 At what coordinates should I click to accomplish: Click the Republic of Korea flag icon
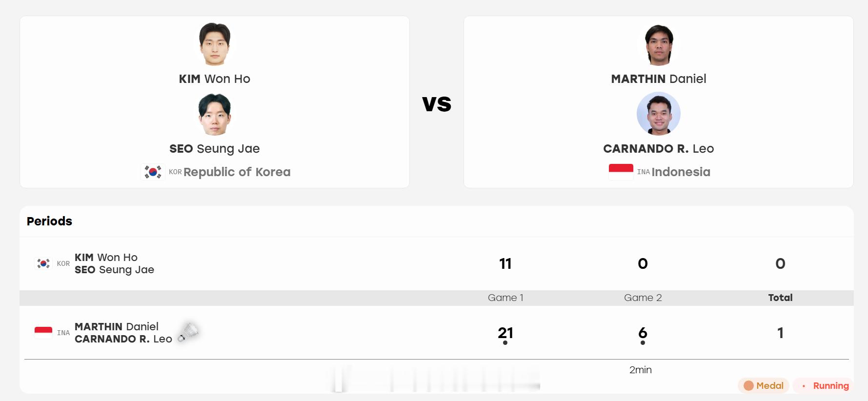pyautogui.click(x=153, y=172)
